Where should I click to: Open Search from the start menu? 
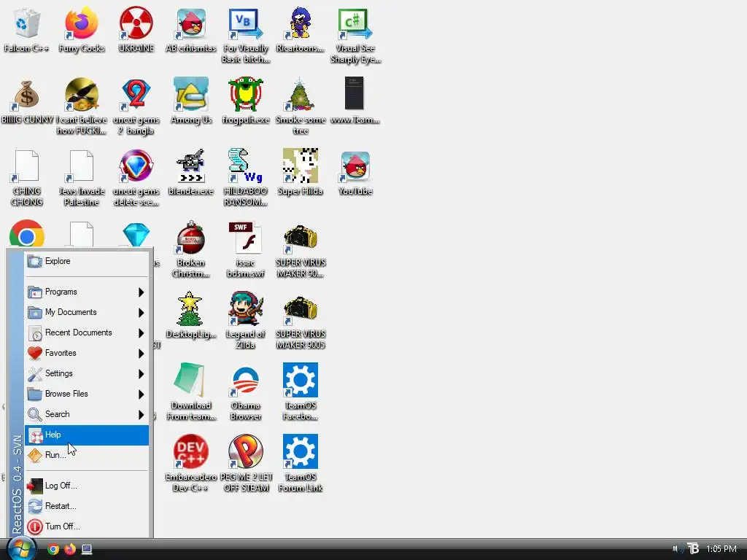pos(87,415)
